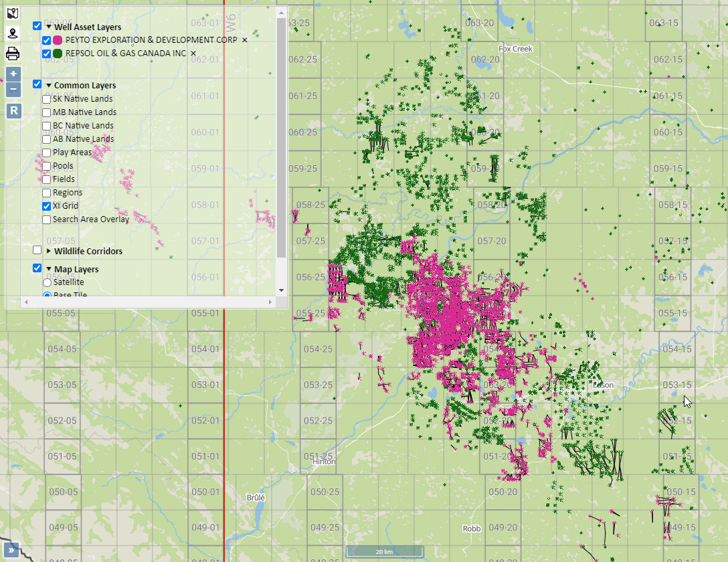Click the pink PEYTO color swatch

[58, 40]
